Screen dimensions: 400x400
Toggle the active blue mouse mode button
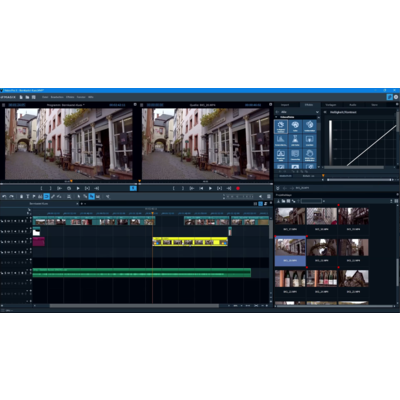92,197
